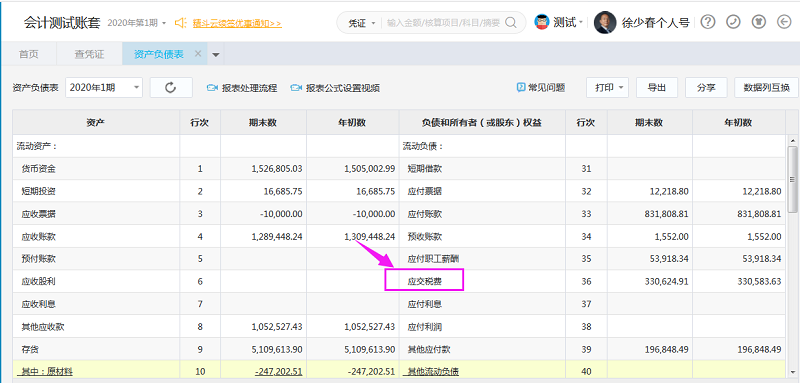Switch to the 查凭证 tab
Viewport: 800px width, 383px height.
pos(89,54)
